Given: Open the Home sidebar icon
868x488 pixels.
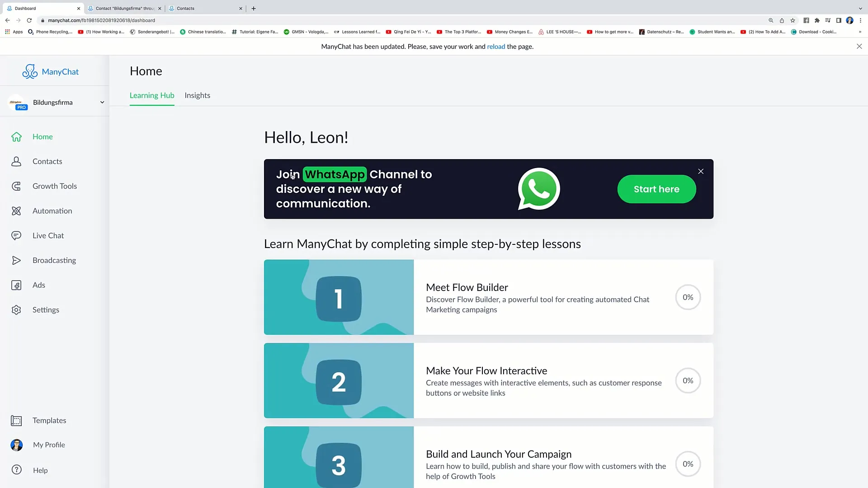Looking at the screenshot, I should (x=16, y=137).
